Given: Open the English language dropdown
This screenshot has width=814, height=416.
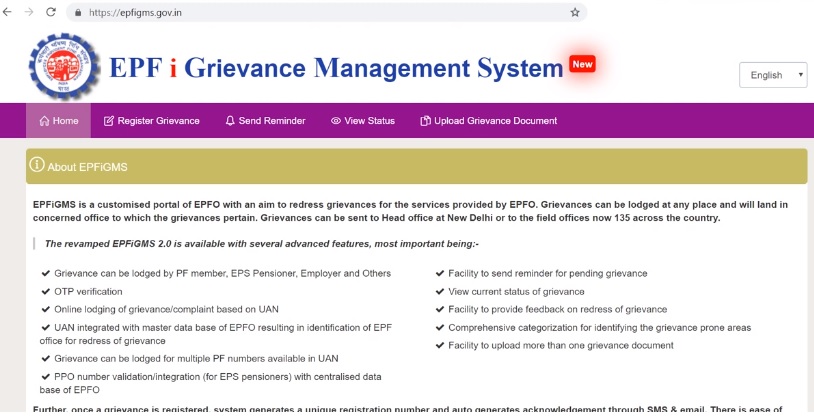Looking at the screenshot, I should coord(773,75).
